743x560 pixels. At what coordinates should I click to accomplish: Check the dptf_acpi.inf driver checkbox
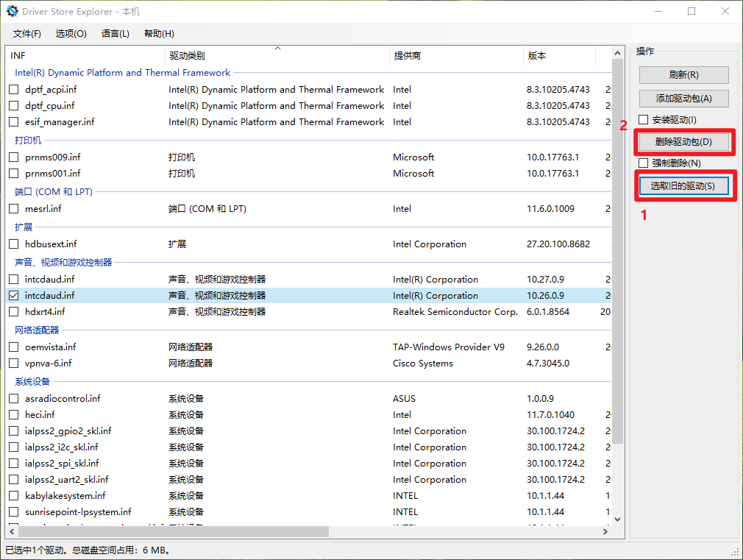tap(13, 90)
